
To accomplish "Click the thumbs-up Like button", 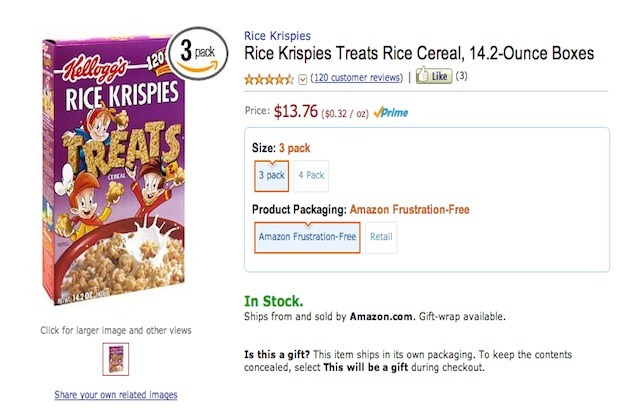I will click(434, 76).
